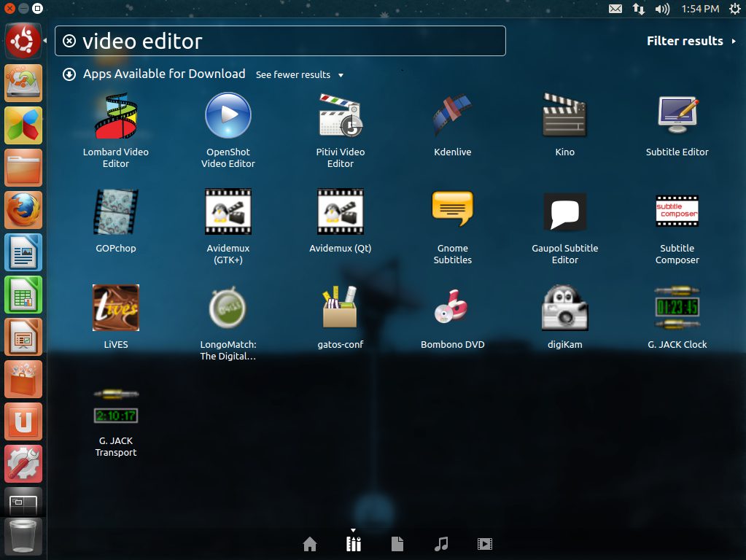Click inside the video editor search field
The image size is (746, 560).
(x=292, y=41)
